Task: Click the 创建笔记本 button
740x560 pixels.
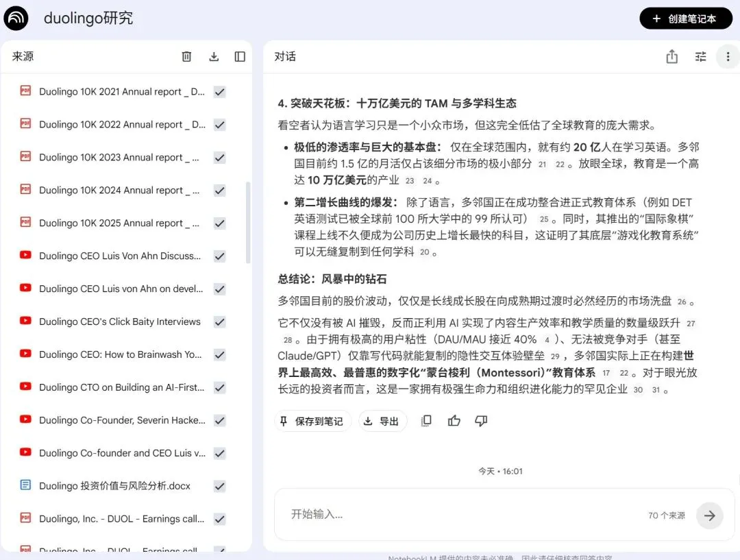Action: point(685,19)
